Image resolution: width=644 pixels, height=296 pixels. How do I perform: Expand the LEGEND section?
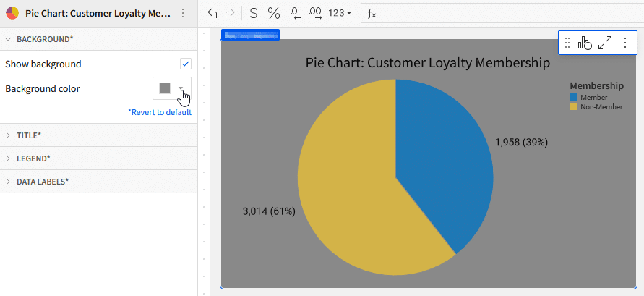(x=33, y=158)
